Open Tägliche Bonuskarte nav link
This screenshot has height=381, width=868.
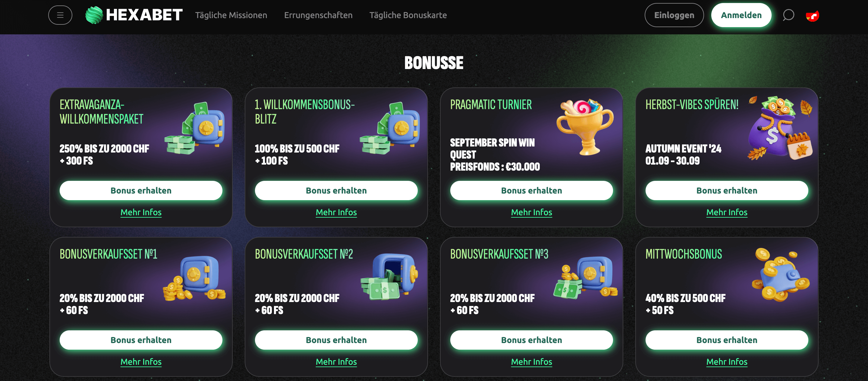(x=408, y=15)
